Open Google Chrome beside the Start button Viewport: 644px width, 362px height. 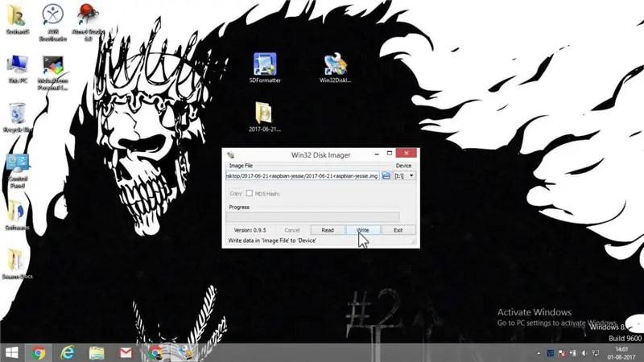(39, 352)
